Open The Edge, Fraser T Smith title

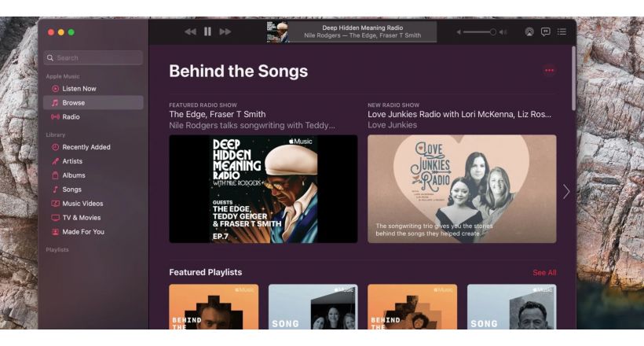(x=218, y=114)
